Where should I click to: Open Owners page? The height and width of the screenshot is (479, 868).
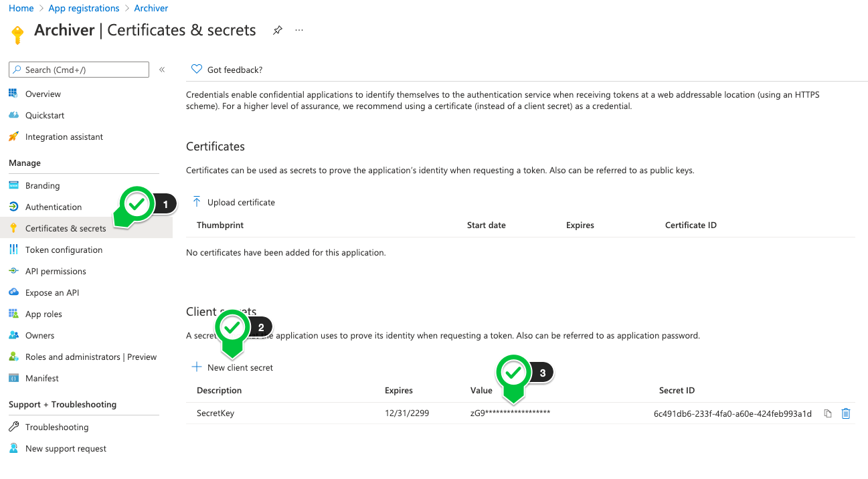(x=39, y=335)
